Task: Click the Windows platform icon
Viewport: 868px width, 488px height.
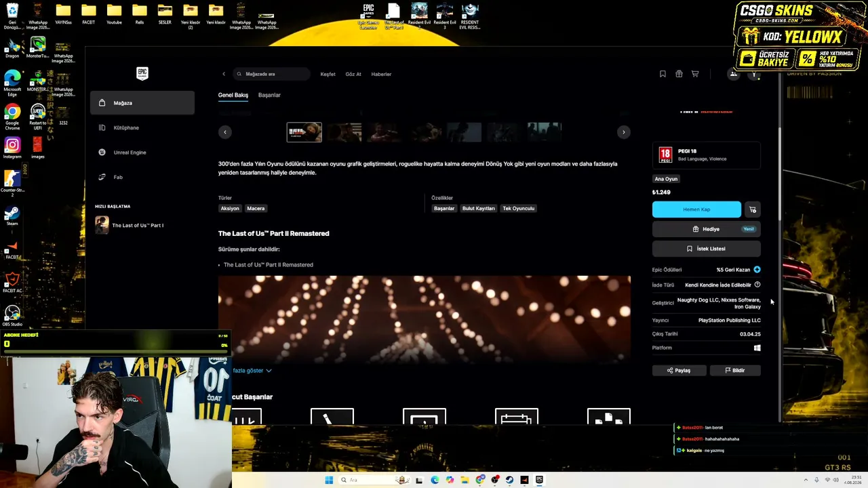Action: click(x=757, y=348)
